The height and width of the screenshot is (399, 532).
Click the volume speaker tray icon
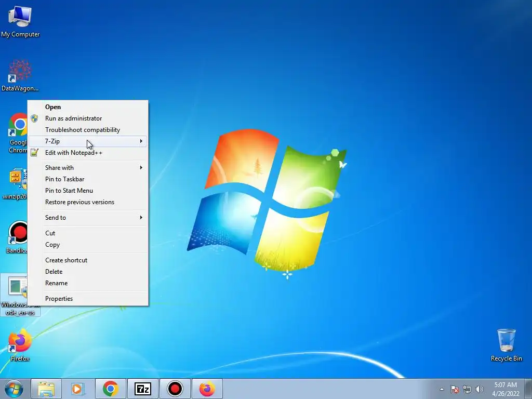480,389
